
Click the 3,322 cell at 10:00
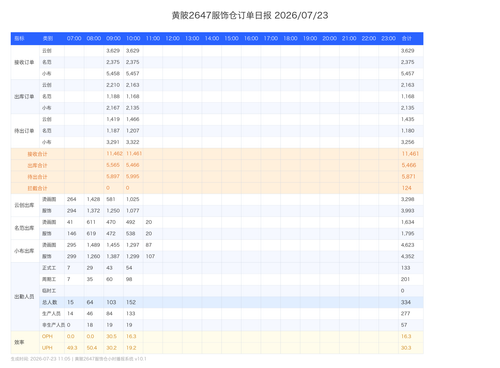point(133,142)
